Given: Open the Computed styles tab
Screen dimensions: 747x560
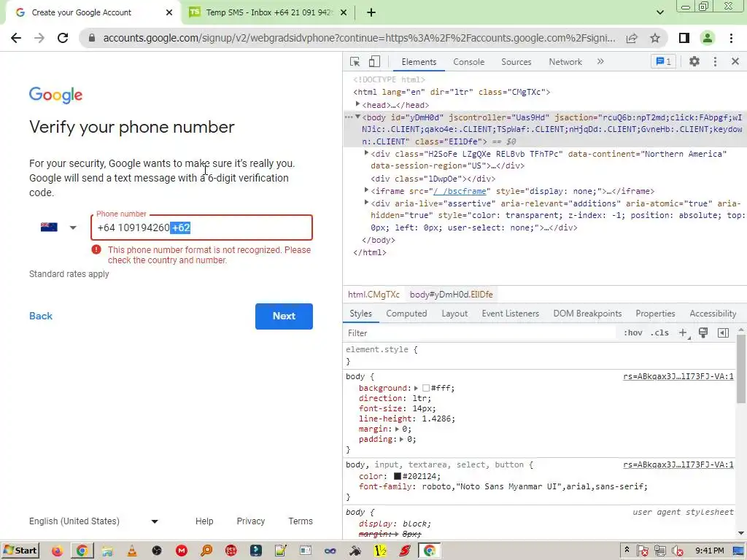Looking at the screenshot, I should tap(406, 314).
